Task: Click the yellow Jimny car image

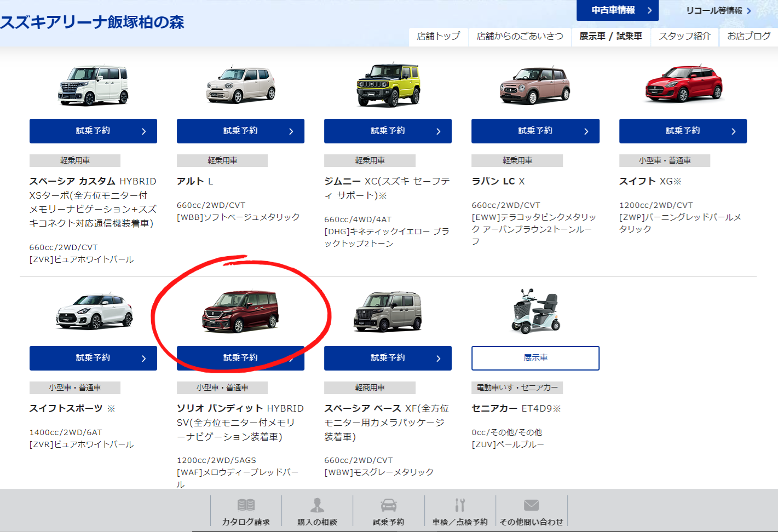Action: point(388,85)
